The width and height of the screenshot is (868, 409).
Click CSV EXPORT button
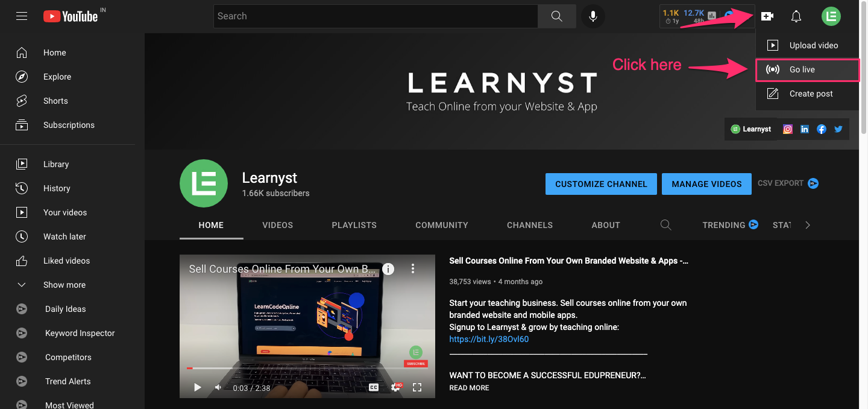click(788, 183)
